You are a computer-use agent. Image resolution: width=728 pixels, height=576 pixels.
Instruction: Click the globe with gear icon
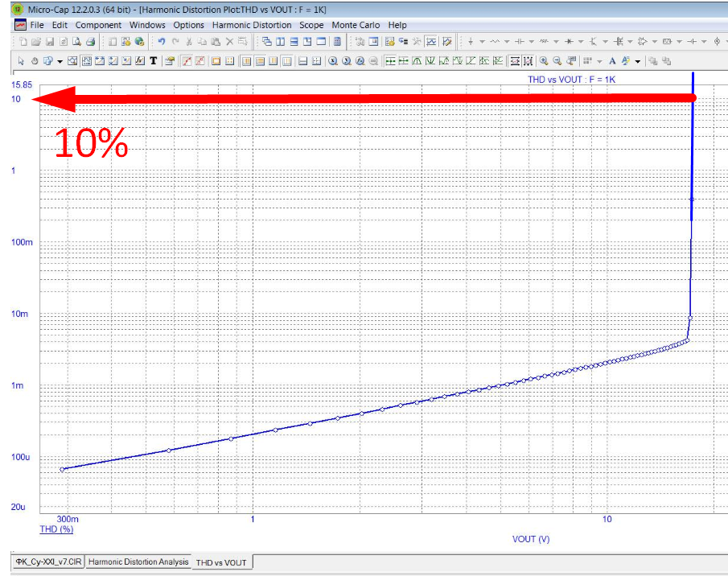pyautogui.click(x=139, y=42)
